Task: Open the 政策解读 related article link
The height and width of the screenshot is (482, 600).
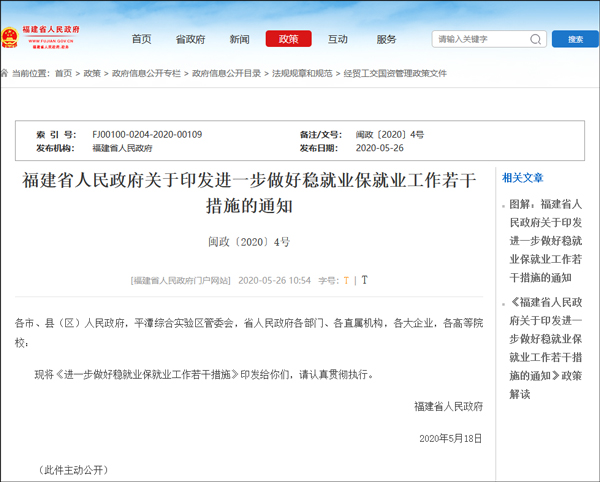Action: tap(546, 348)
